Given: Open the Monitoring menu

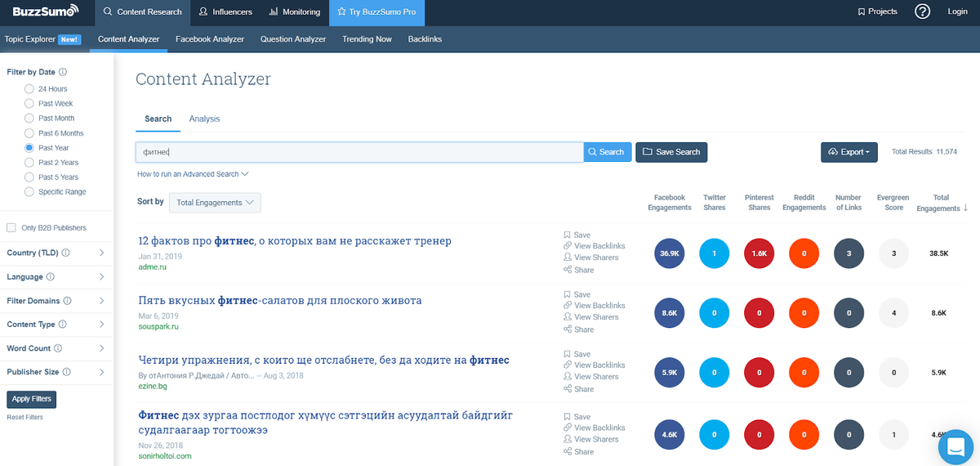Looking at the screenshot, I should [296, 12].
